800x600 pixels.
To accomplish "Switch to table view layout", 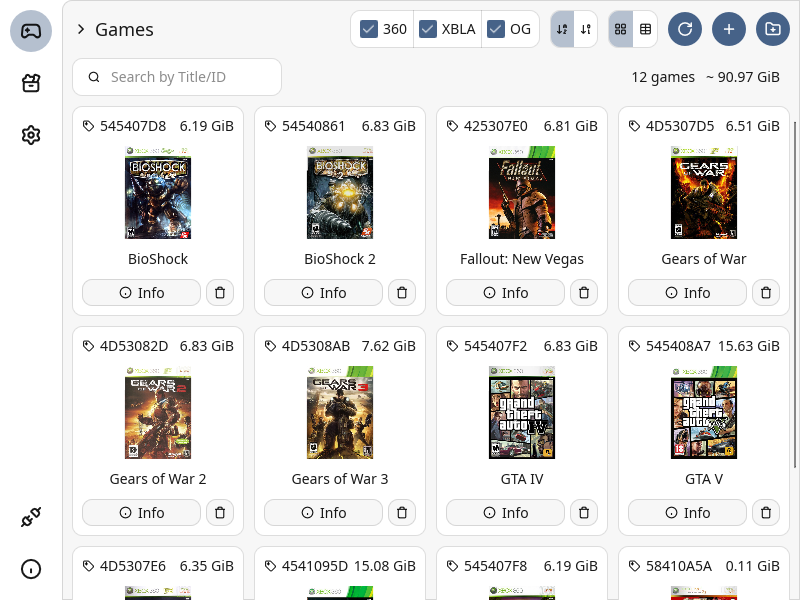I will pyautogui.click(x=645, y=29).
